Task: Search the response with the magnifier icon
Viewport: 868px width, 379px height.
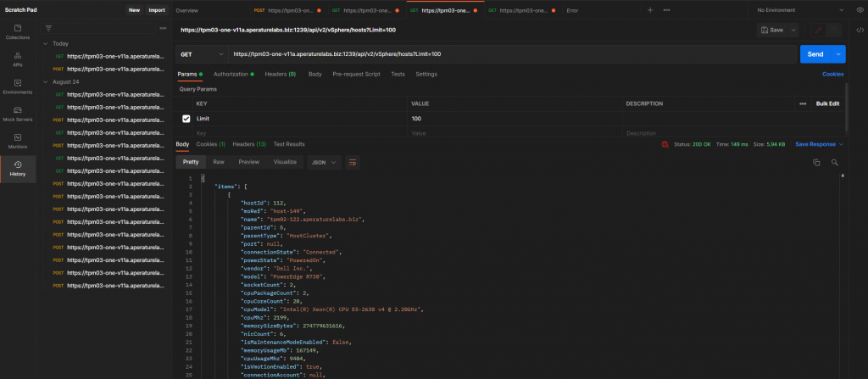Action: tap(834, 162)
